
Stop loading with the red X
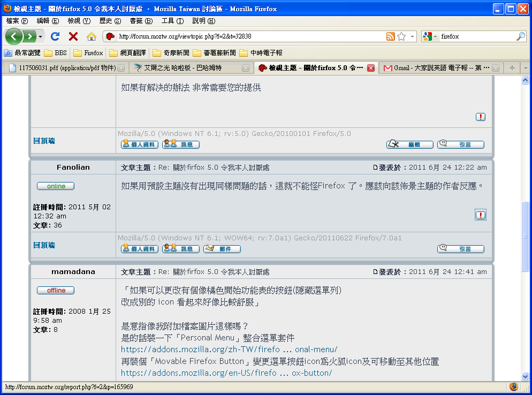pos(73,36)
